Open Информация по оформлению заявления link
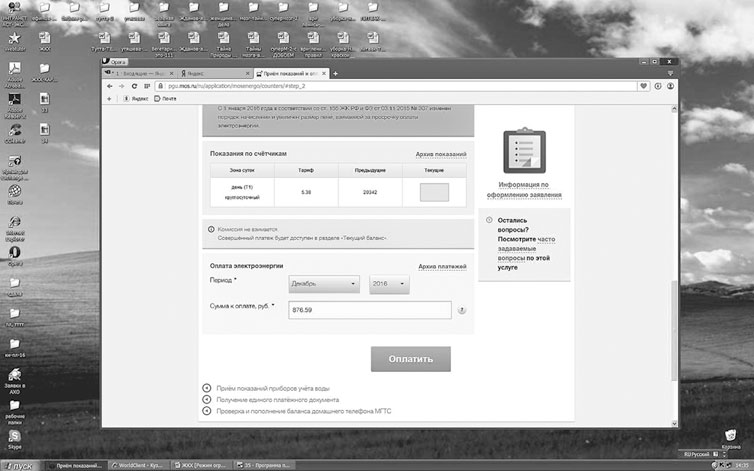The width and height of the screenshot is (754, 471). (524, 190)
